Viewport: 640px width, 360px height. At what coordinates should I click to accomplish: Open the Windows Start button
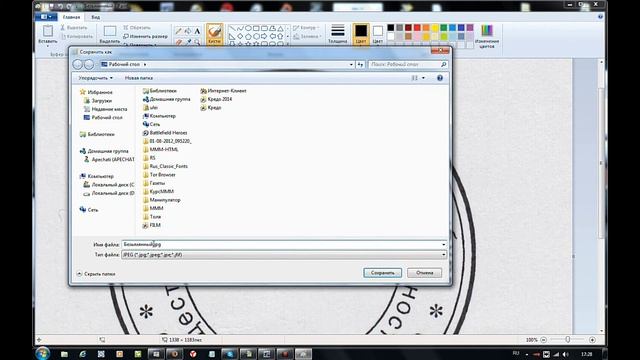coord(43,353)
